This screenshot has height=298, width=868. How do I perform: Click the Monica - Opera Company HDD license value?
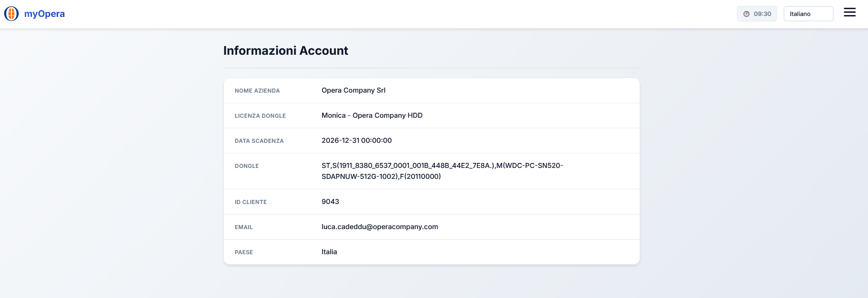372,115
